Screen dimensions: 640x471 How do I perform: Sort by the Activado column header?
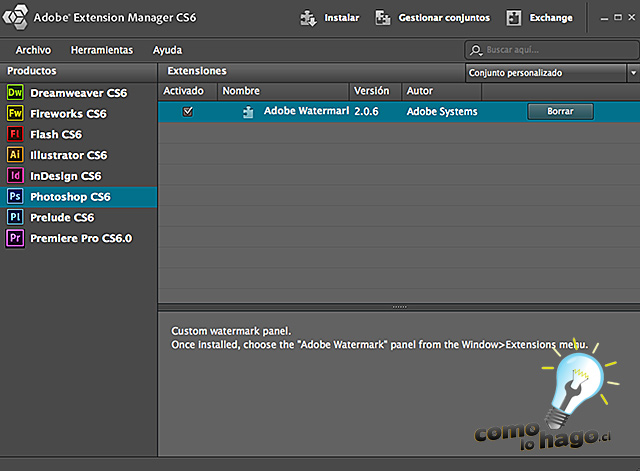pos(187,91)
